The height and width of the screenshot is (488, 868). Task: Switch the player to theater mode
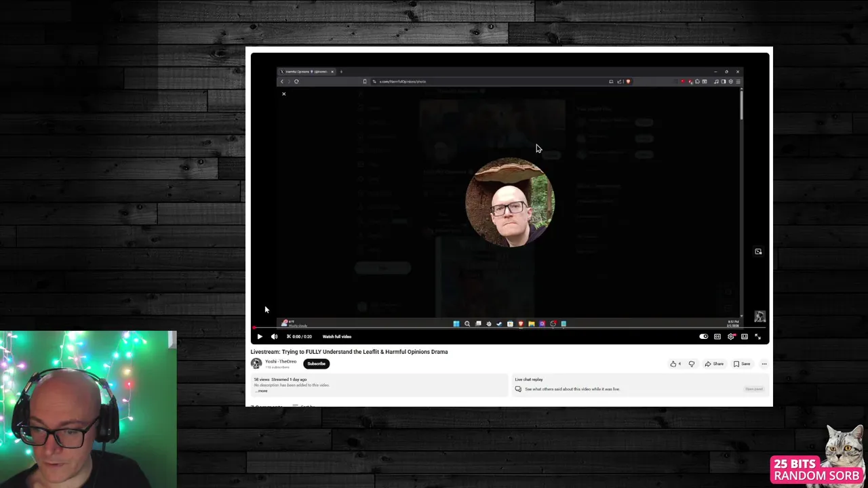point(745,336)
